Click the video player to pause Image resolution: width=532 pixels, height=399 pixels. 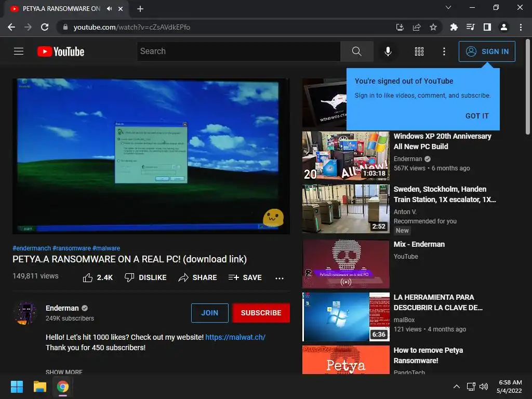(151, 156)
